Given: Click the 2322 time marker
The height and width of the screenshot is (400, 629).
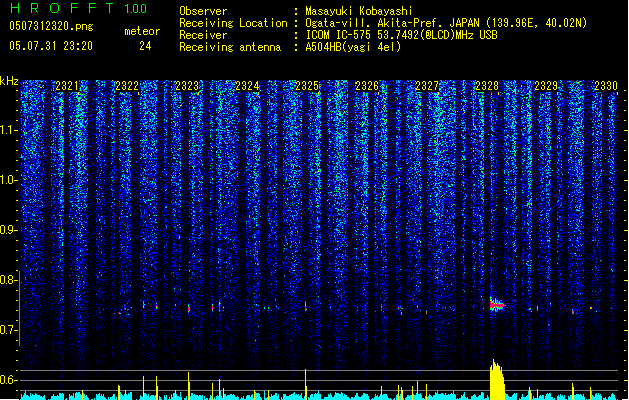Looking at the screenshot, I should pyautogui.click(x=127, y=86).
